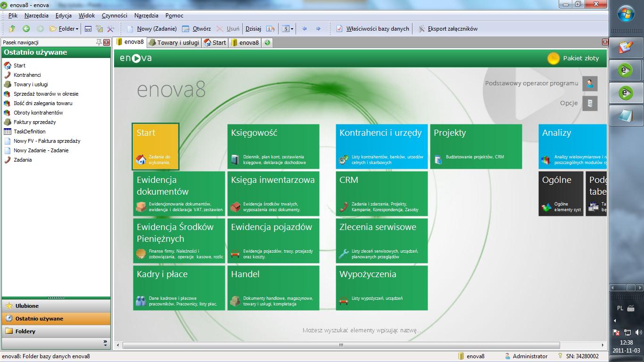This screenshot has height=362, width=644.
Task: Open the Analizy tile
Action: 573,147
